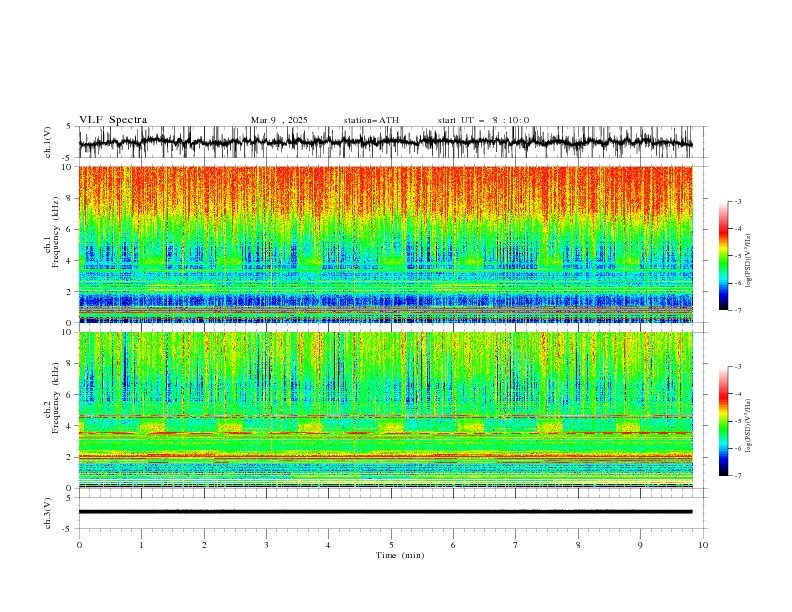Click the ch.3 flat waveform trace
792x612 pixels.
pos(385,512)
